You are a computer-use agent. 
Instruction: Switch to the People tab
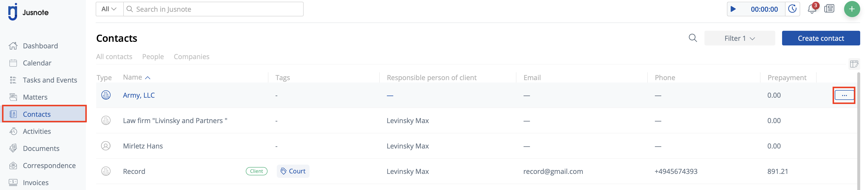(x=153, y=57)
